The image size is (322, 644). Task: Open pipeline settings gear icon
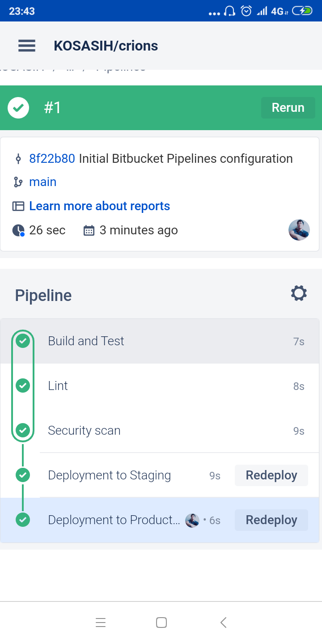pyautogui.click(x=299, y=293)
